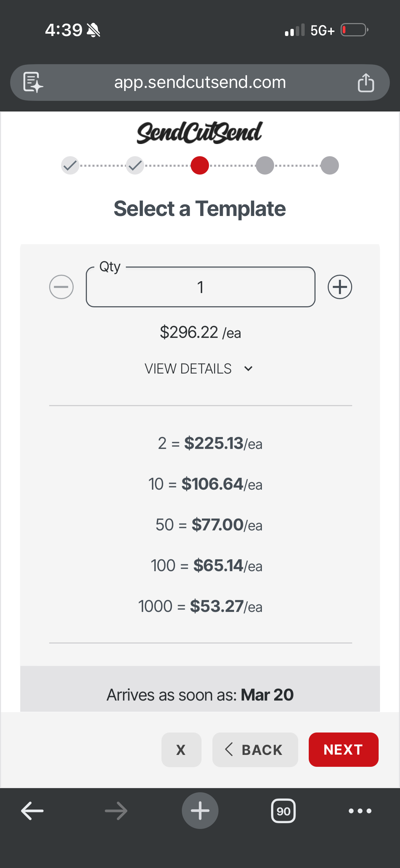Select the current red step indicator
Screen dimensions: 400x868
[x=200, y=165]
